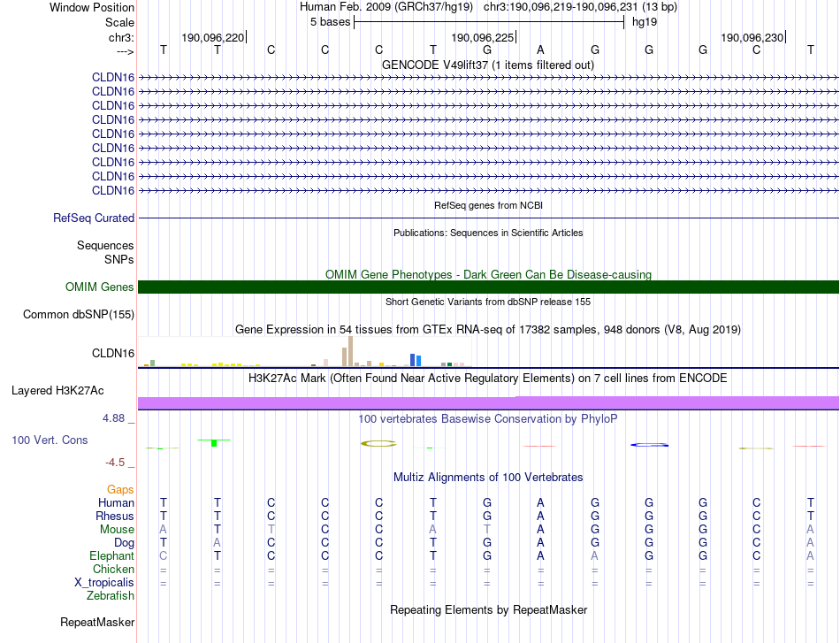This screenshot has height=643, width=840.
Task: Click the RefSeq Curated intron line
Action: pyautogui.click(x=488, y=218)
